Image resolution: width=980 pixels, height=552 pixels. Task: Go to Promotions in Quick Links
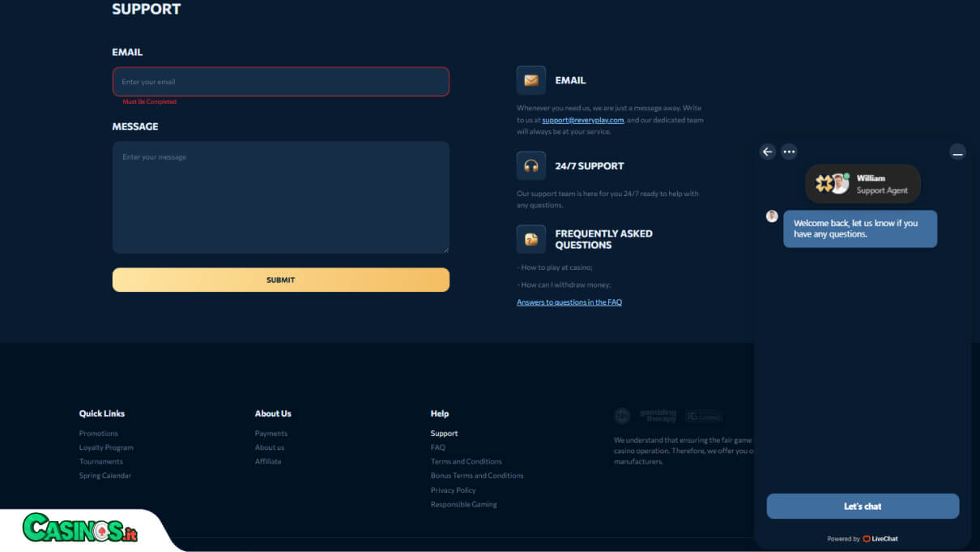point(99,434)
